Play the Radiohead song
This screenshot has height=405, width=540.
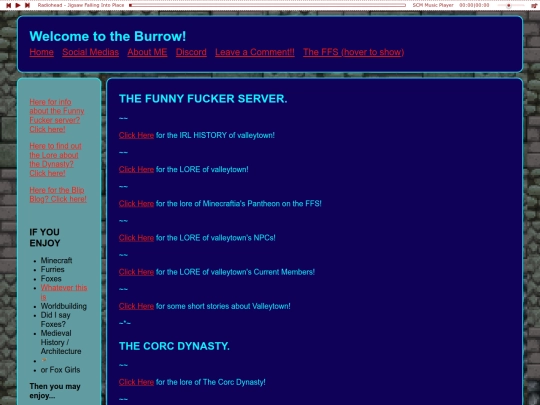point(18,5)
